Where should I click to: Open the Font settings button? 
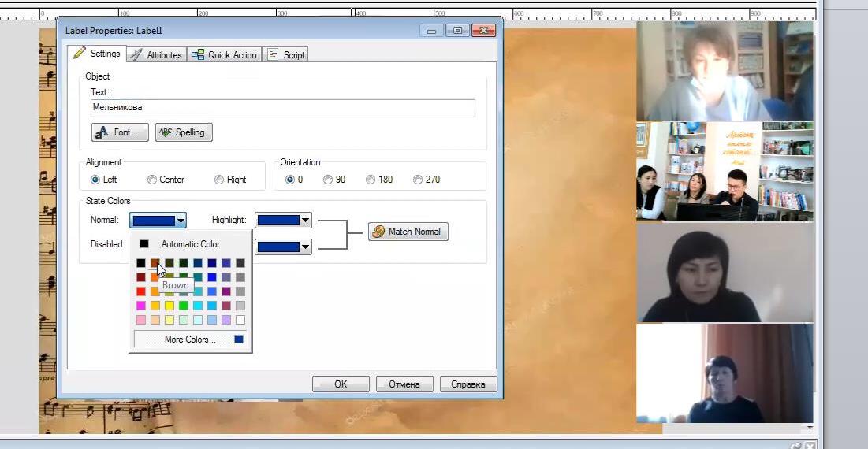point(120,132)
